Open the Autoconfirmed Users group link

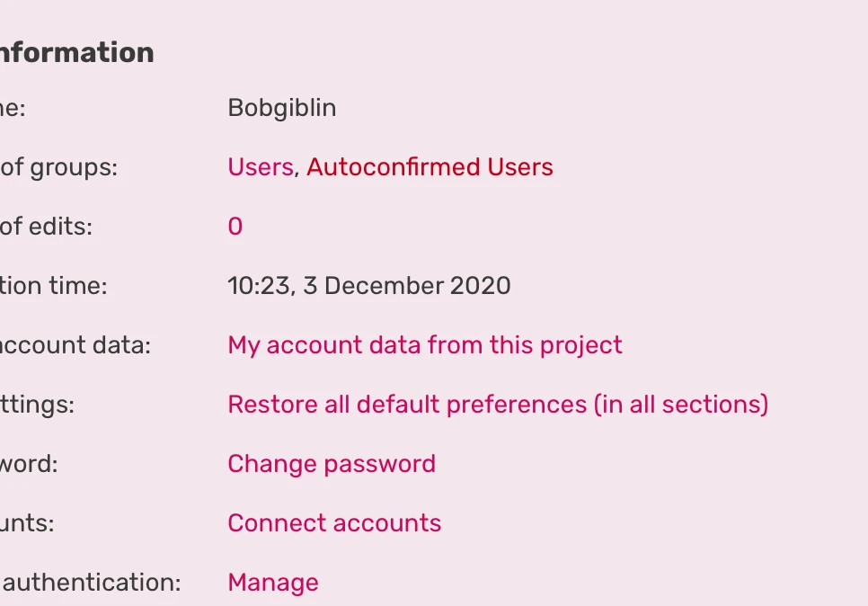(x=430, y=167)
